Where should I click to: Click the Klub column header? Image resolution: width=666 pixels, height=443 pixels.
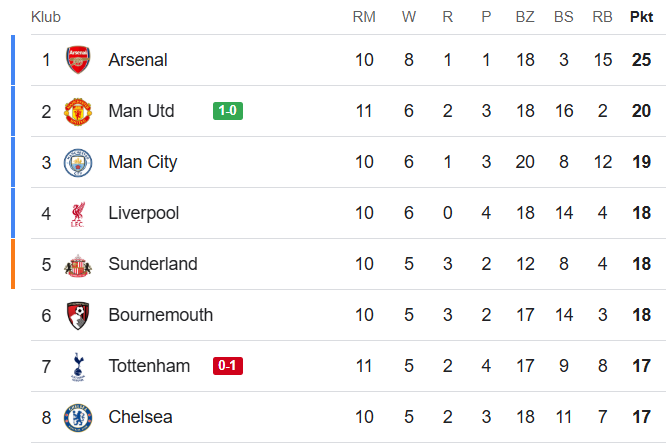(46, 17)
